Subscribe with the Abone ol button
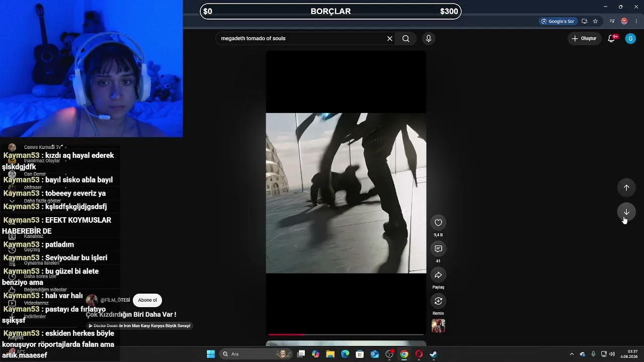Image resolution: width=644 pixels, height=362 pixels. point(147,300)
